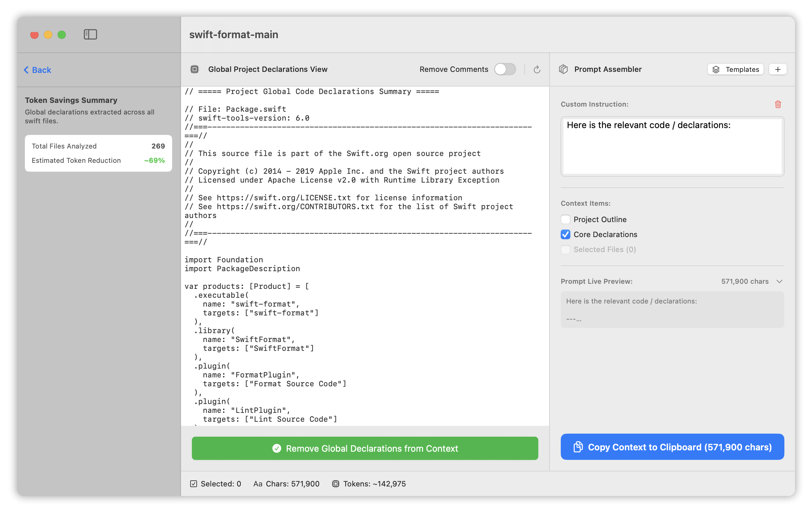The width and height of the screenshot is (812, 513).
Task: Click the Global Declarations chip icon
Action: click(x=194, y=69)
